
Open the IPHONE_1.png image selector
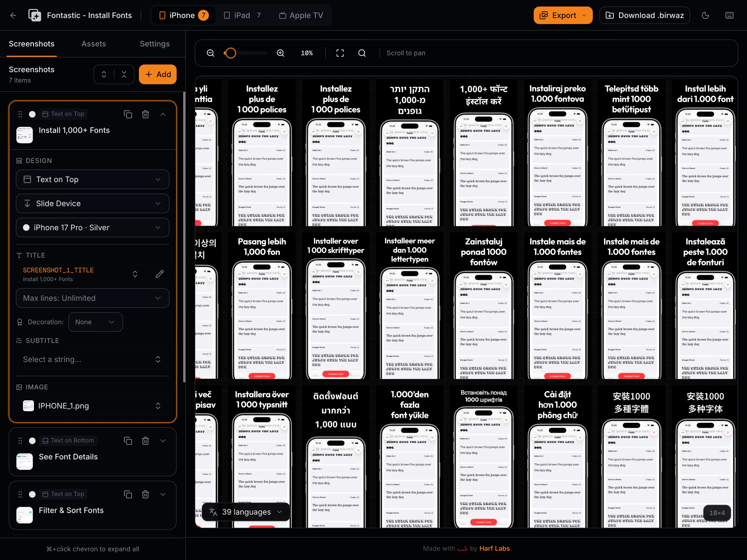point(92,406)
